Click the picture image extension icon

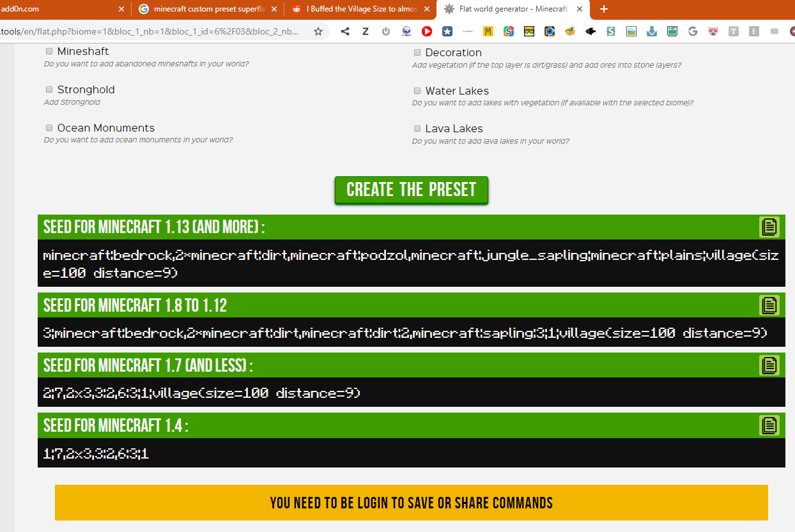click(x=631, y=31)
